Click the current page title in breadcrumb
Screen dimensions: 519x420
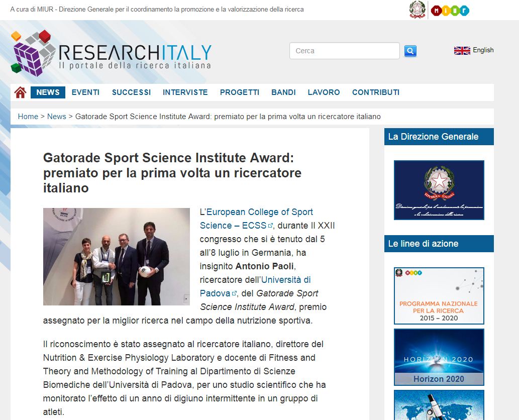(x=228, y=117)
